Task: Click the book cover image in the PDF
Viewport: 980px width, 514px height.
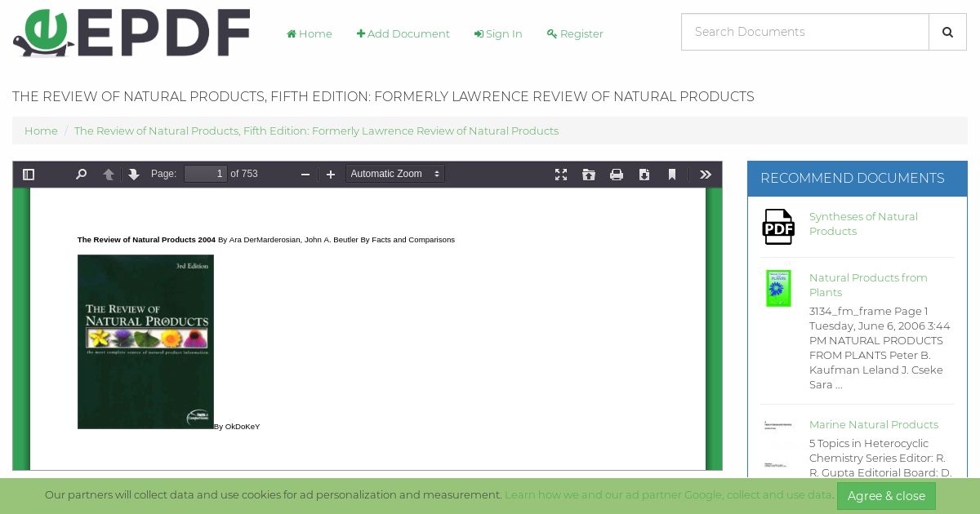Action: [x=145, y=342]
